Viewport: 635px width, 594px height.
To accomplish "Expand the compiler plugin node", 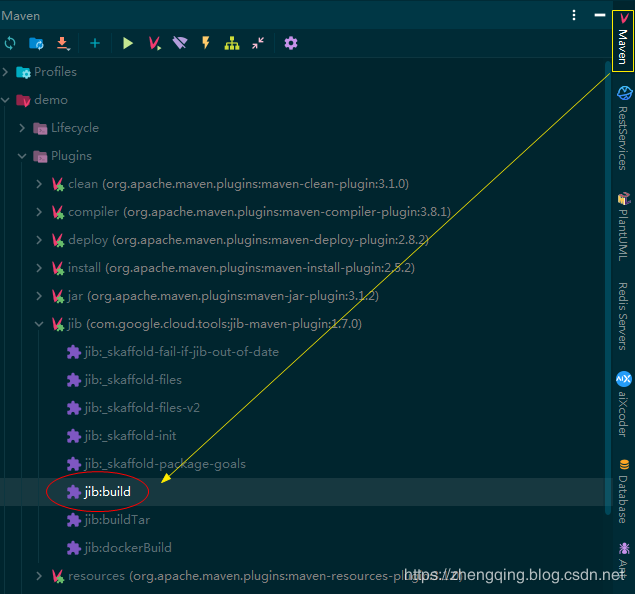I will click(39, 212).
